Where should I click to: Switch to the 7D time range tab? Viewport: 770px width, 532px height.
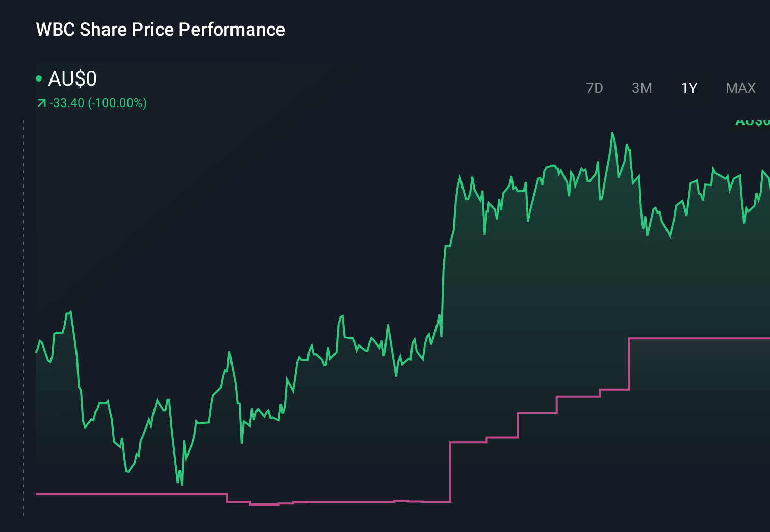[595, 88]
